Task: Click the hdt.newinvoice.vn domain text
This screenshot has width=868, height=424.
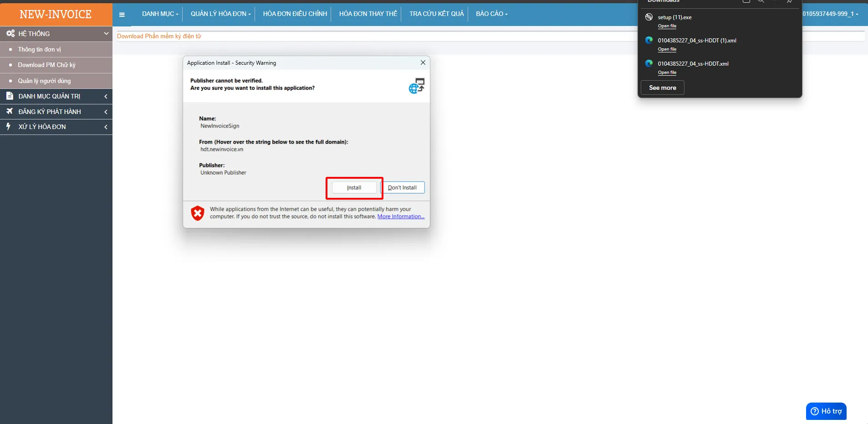Action: click(x=222, y=150)
